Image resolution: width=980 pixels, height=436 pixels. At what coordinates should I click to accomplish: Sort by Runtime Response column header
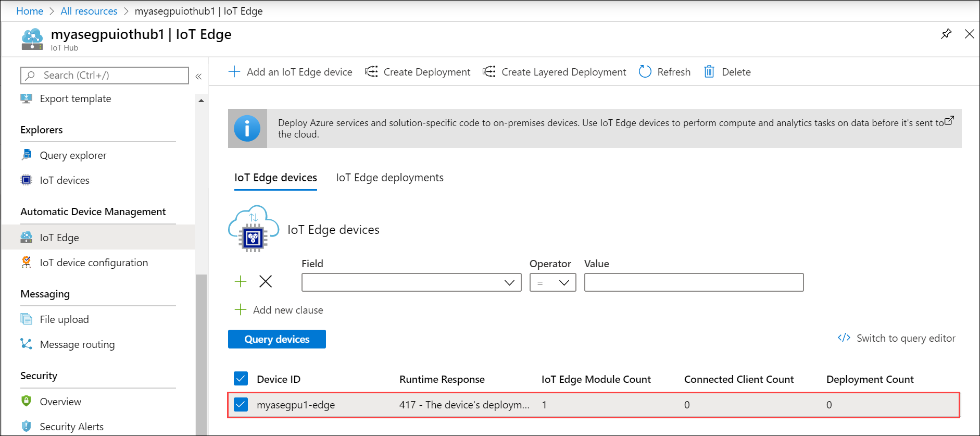pyautogui.click(x=442, y=379)
